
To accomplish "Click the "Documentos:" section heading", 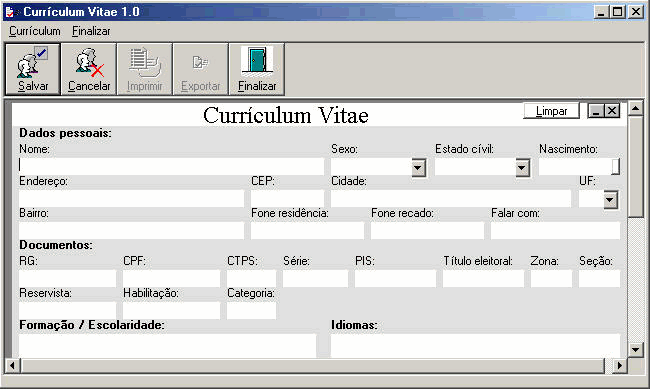I will 56,245.
